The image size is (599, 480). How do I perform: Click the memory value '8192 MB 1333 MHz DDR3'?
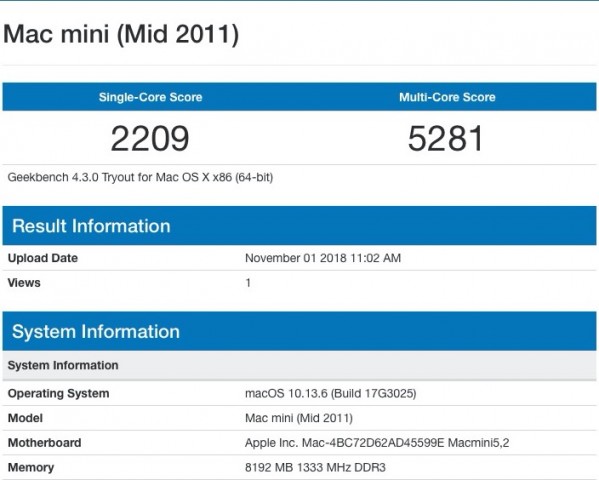pyautogui.click(x=315, y=467)
